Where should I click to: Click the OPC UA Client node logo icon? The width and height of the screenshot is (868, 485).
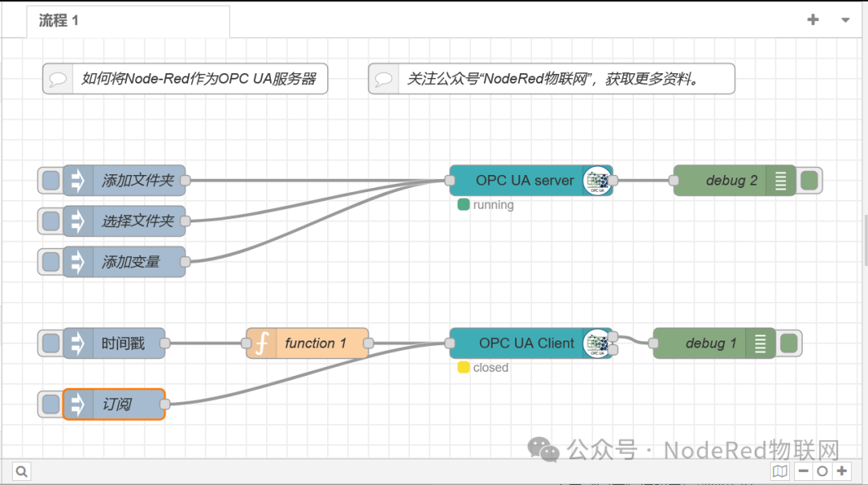[596, 344]
